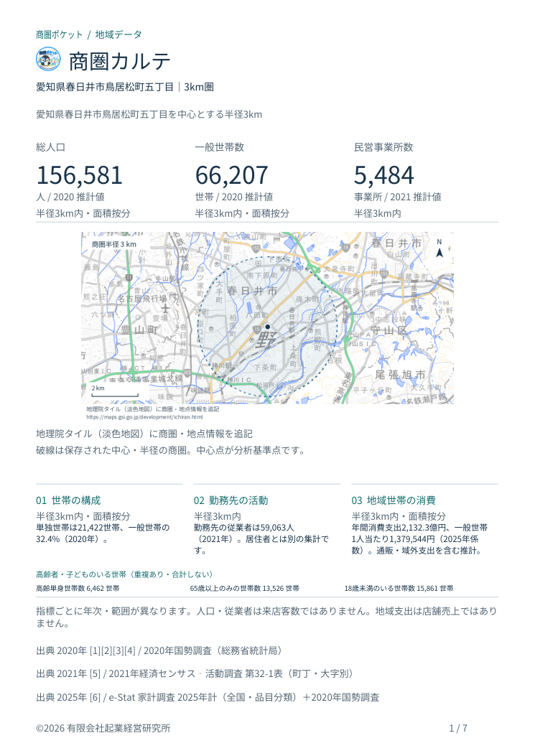
Task: Click 事業所 / 2021 推計値 caption
Action: 398,197
